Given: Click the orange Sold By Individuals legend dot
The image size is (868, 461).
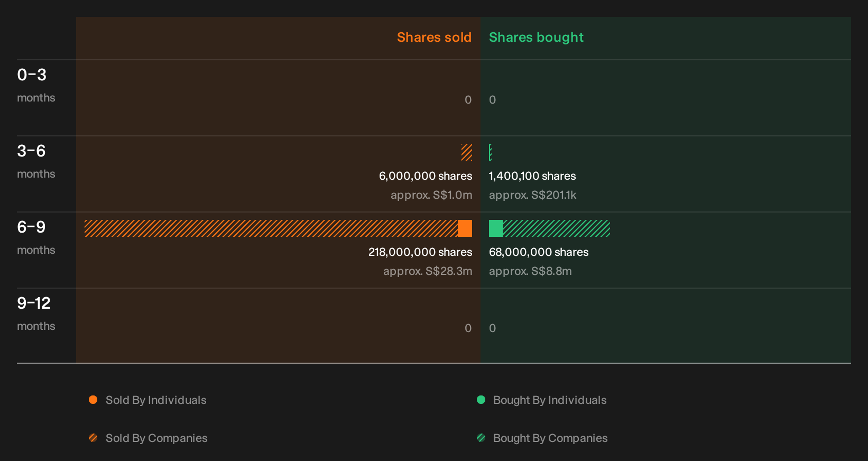Looking at the screenshot, I should (93, 400).
